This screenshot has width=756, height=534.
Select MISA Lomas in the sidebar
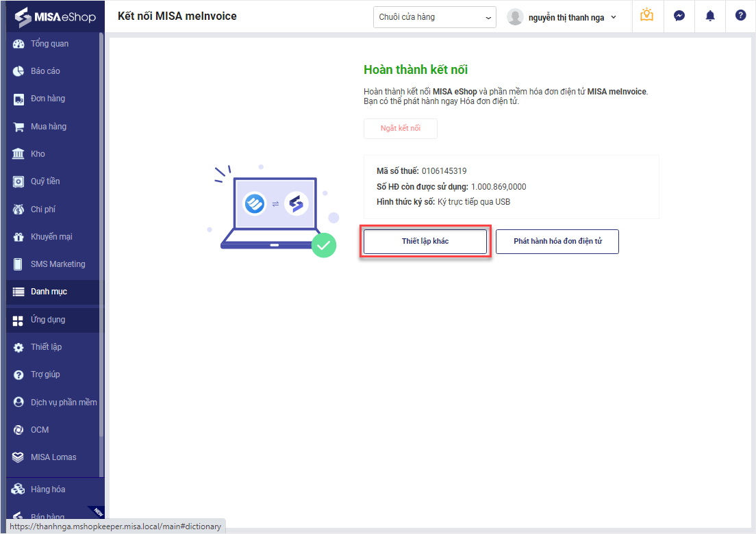tap(53, 457)
